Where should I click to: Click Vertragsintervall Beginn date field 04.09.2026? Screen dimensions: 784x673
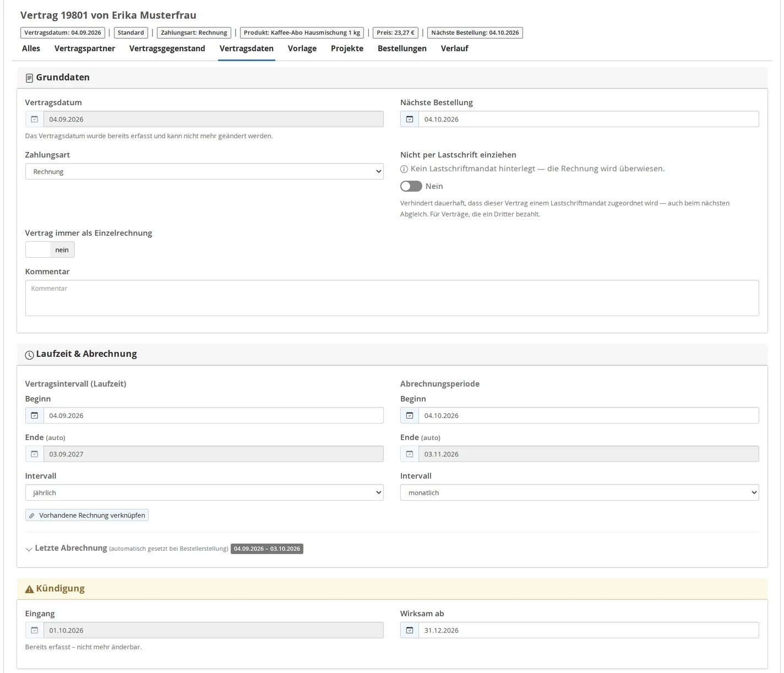[x=214, y=415]
